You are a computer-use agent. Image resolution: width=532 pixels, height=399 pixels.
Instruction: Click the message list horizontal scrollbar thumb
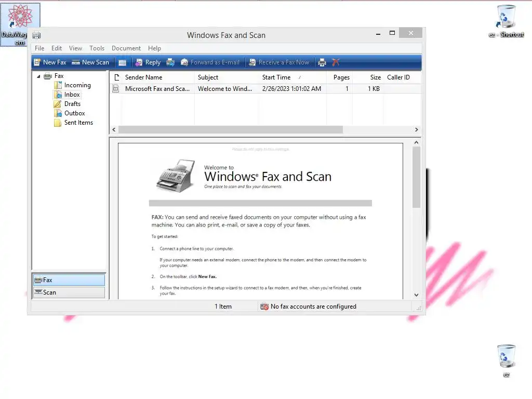click(230, 129)
